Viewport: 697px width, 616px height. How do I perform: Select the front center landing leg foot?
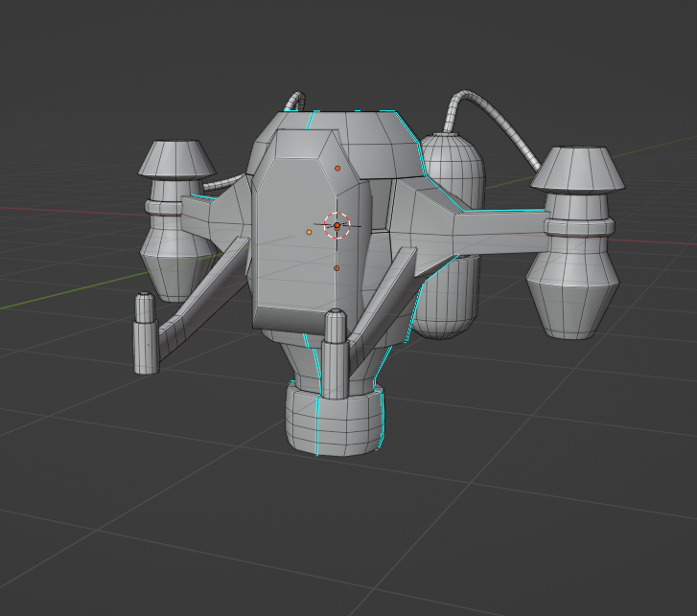point(336,354)
